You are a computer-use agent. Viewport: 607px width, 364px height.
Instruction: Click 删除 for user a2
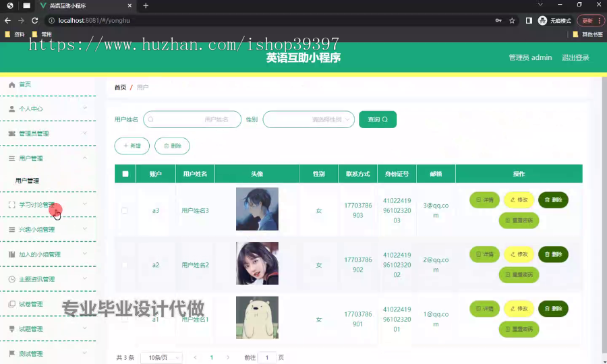[x=553, y=255]
